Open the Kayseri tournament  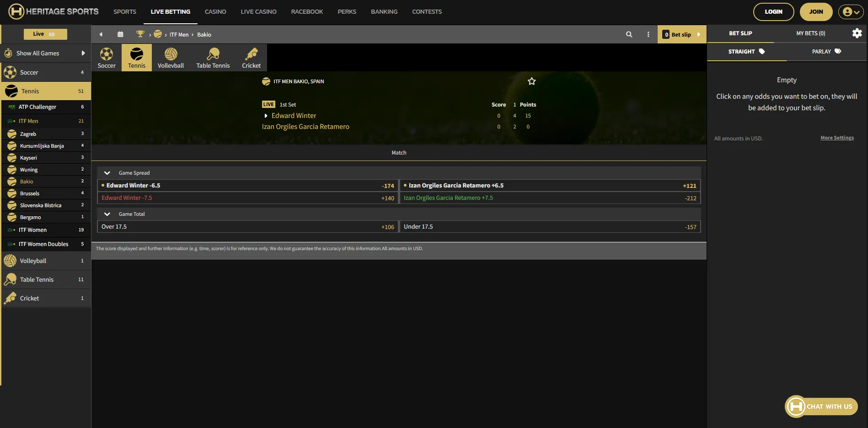[x=46, y=158]
